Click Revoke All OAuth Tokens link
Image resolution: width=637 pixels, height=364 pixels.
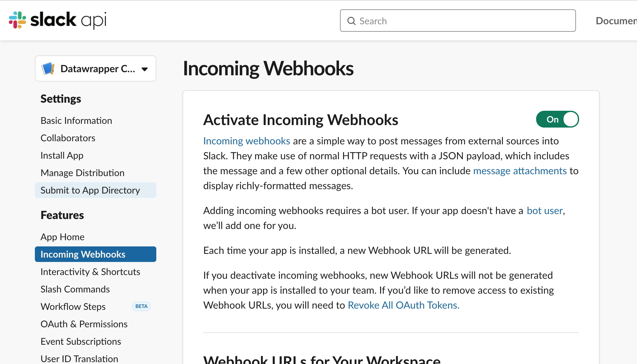403,305
